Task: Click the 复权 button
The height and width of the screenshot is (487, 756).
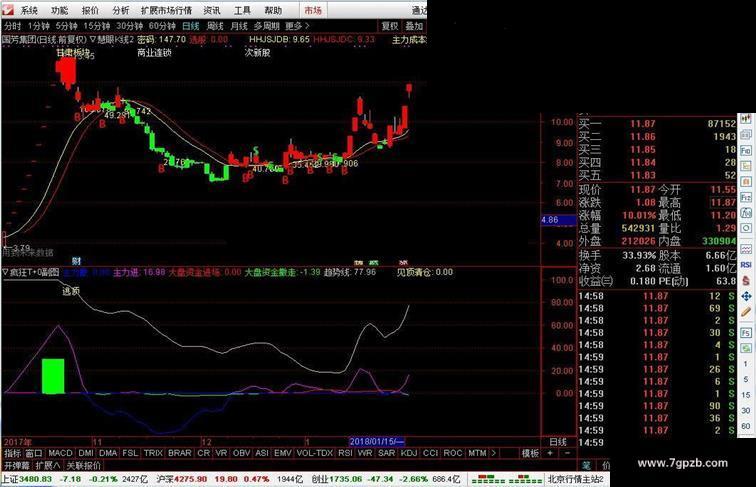Action: [x=390, y=26]
